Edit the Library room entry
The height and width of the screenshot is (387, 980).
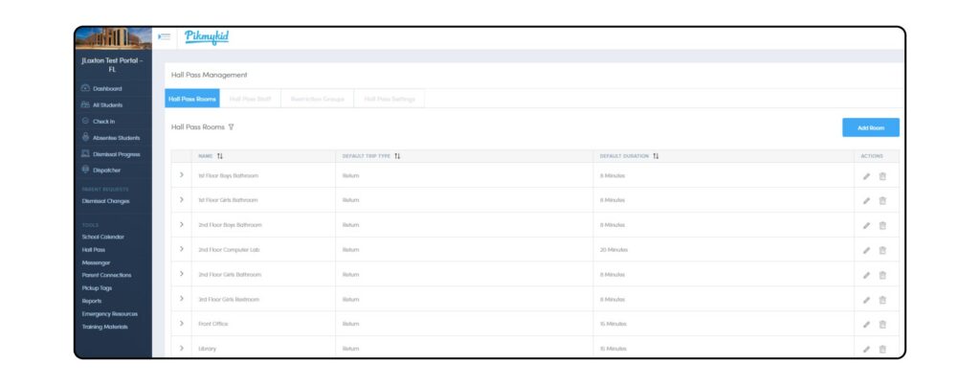867,349
